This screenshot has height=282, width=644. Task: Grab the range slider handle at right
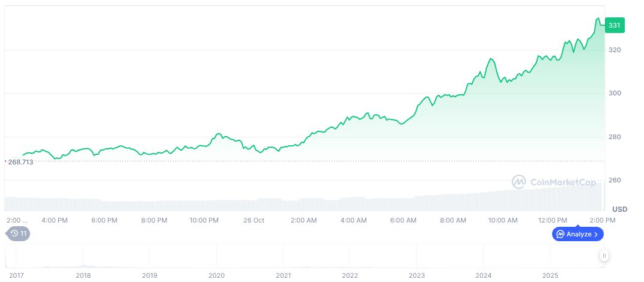coord(604,256)
